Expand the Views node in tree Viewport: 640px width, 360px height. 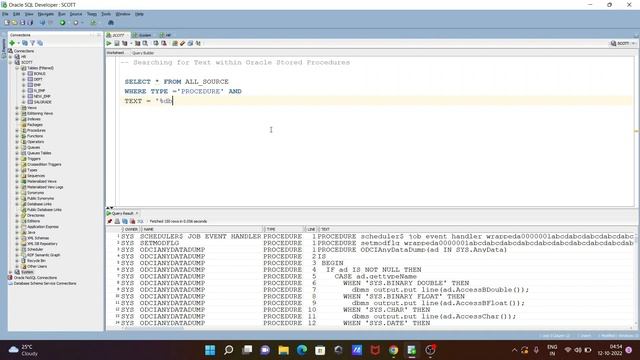click(17, 108)
